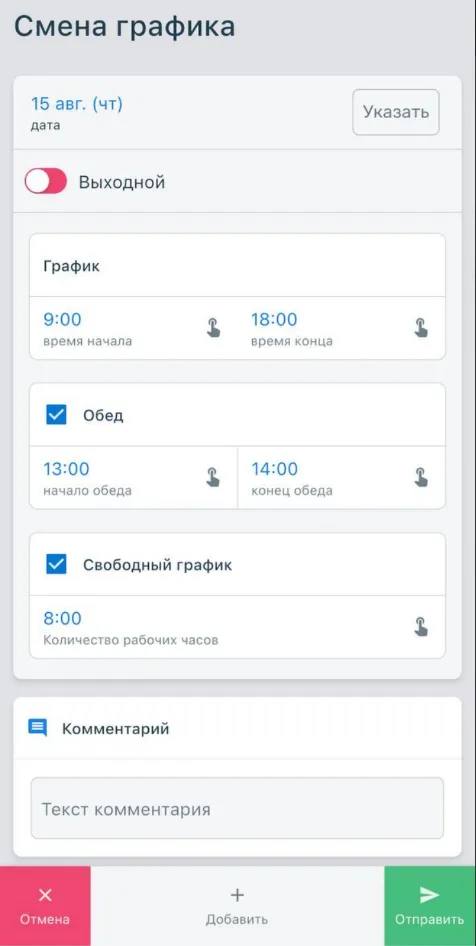Click the green Отправить button
This screenshot has height=946, width=476.
click(430, 906)
